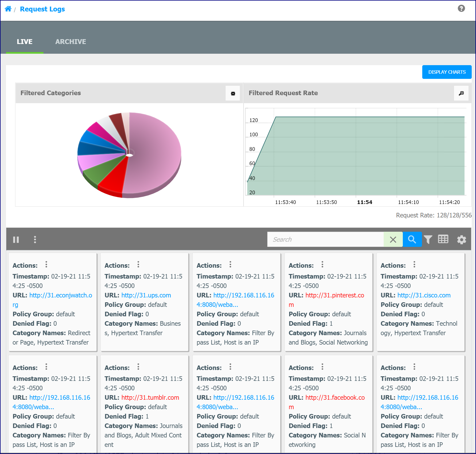Click the blue search magnifier button
The image size is (476, 454).
tap(412, 239)
